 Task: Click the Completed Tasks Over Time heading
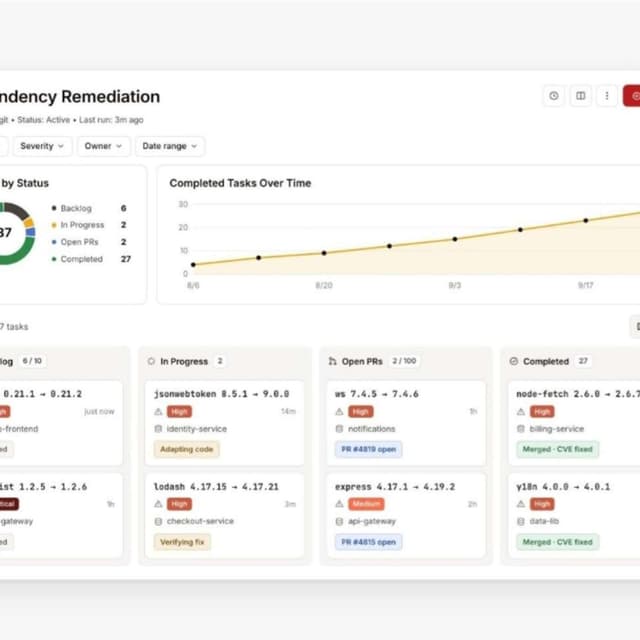click(240, 183)
